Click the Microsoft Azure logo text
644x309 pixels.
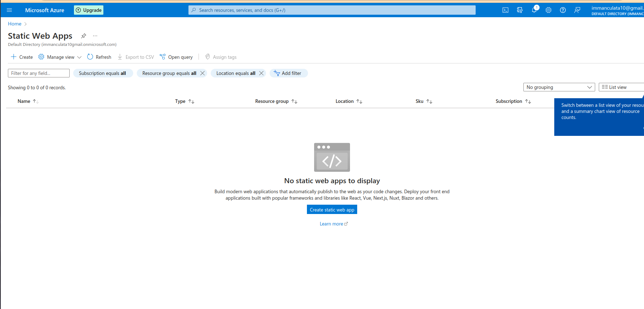pos(45,10)
